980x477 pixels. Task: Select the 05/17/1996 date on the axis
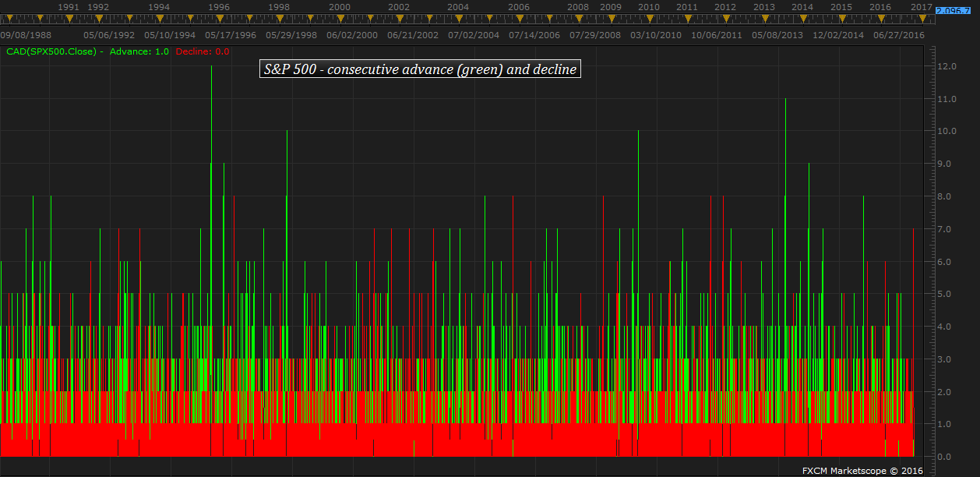[230, 35]
